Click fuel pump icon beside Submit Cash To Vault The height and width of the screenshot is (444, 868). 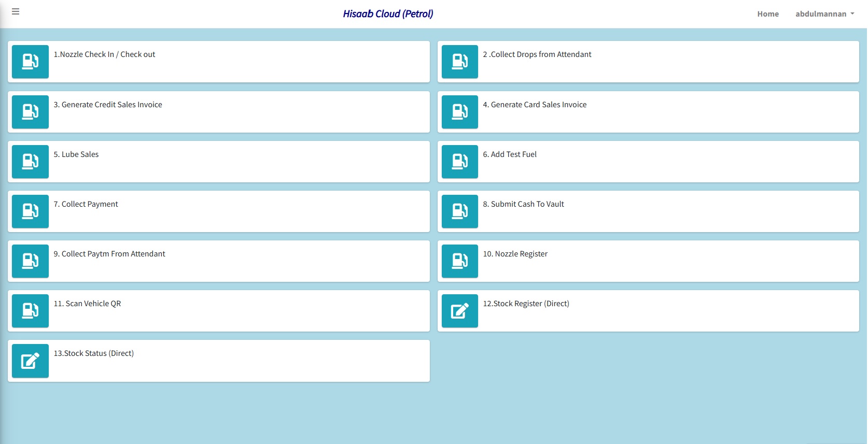click(459, 211)
